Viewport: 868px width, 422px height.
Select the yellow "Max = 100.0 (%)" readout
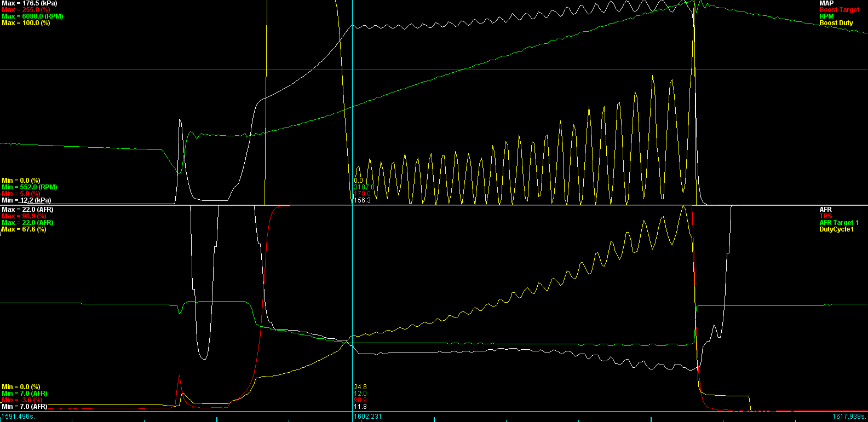click(26, 23)
